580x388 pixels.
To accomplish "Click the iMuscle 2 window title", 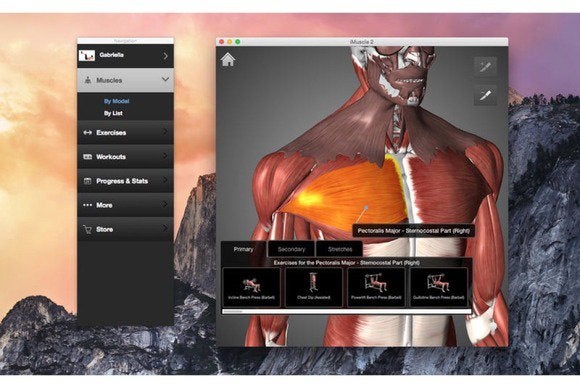I will click(361, 42).
